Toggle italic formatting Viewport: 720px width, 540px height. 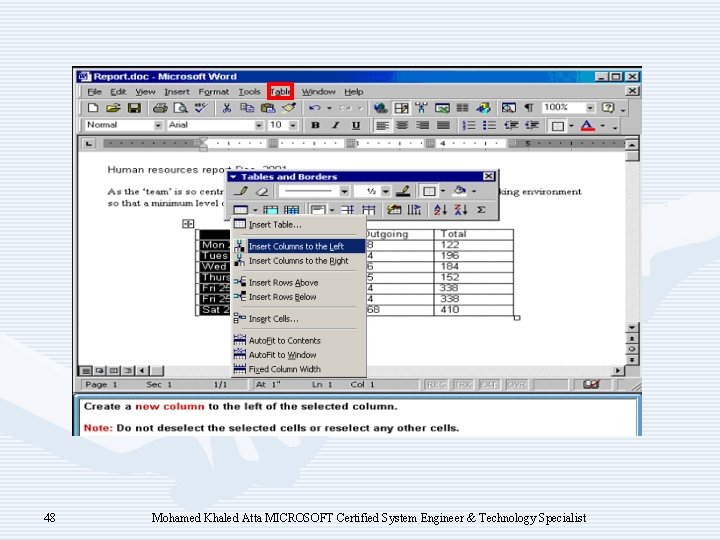[336, 125]
